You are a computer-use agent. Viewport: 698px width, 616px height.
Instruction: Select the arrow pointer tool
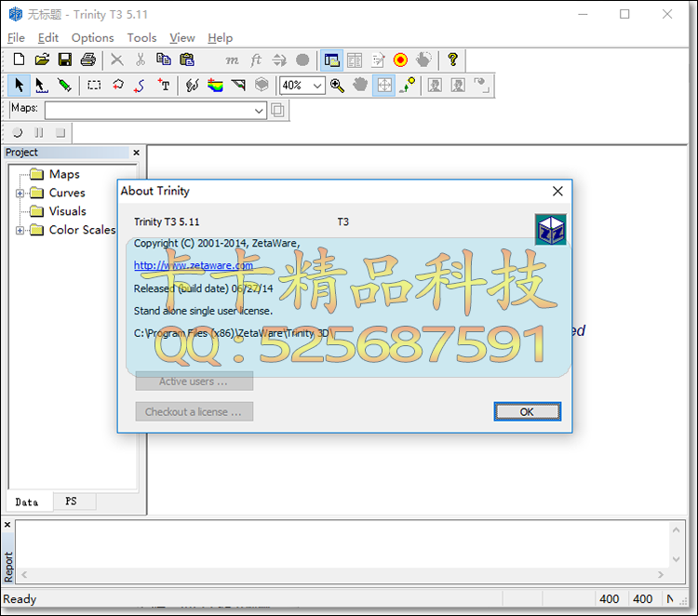(19, 85)
